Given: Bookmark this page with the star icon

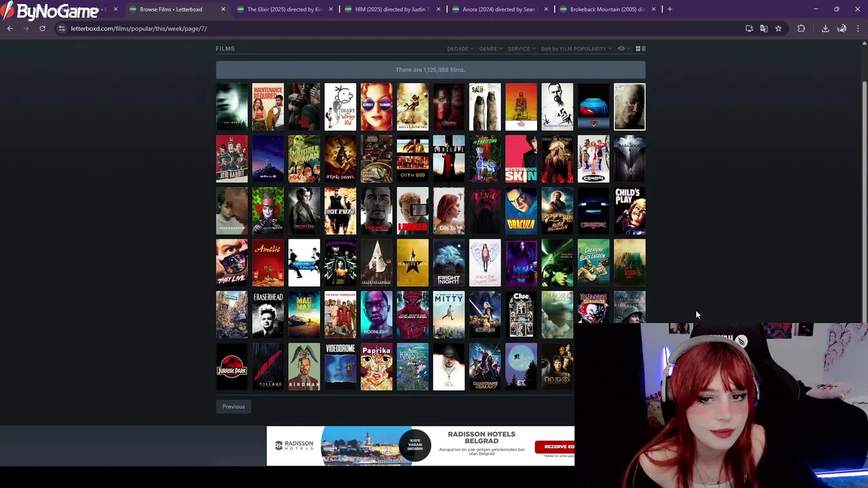Looking at the screenshot, I should 778,28.
